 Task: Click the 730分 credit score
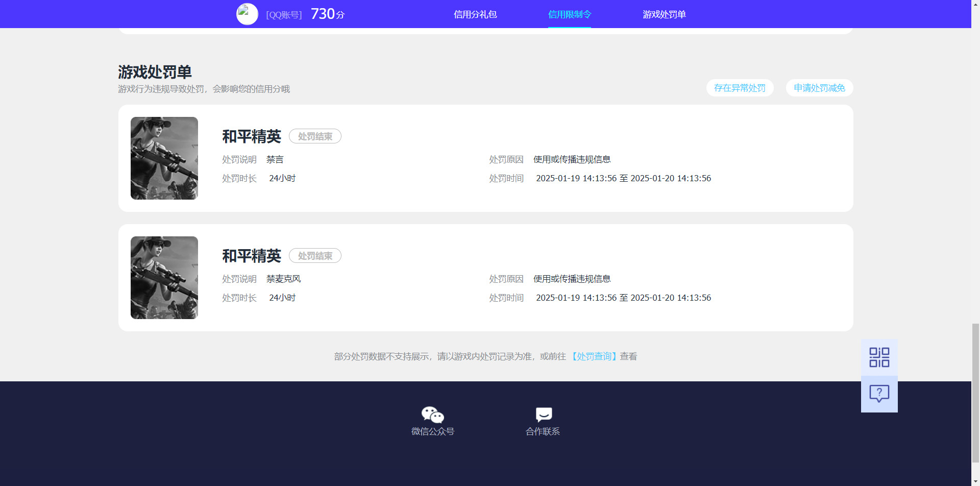[328, 14]
